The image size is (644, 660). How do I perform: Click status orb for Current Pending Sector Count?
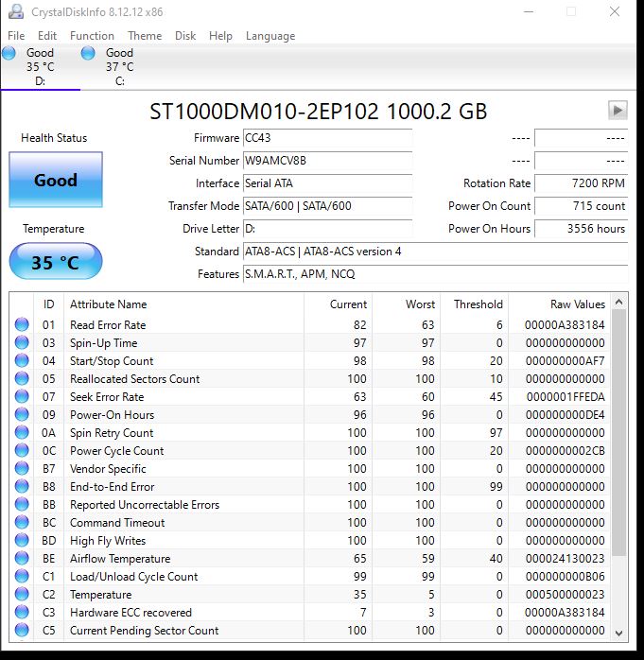pos(22,630)
